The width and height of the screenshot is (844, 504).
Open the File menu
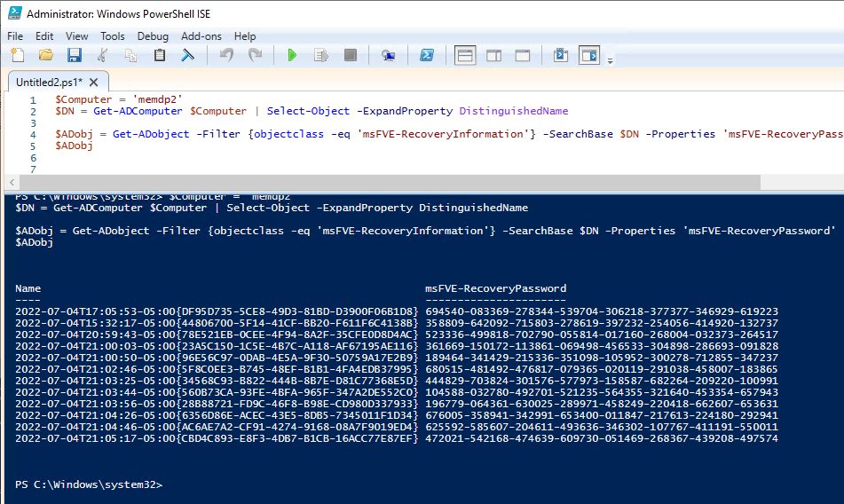[15, 36]
